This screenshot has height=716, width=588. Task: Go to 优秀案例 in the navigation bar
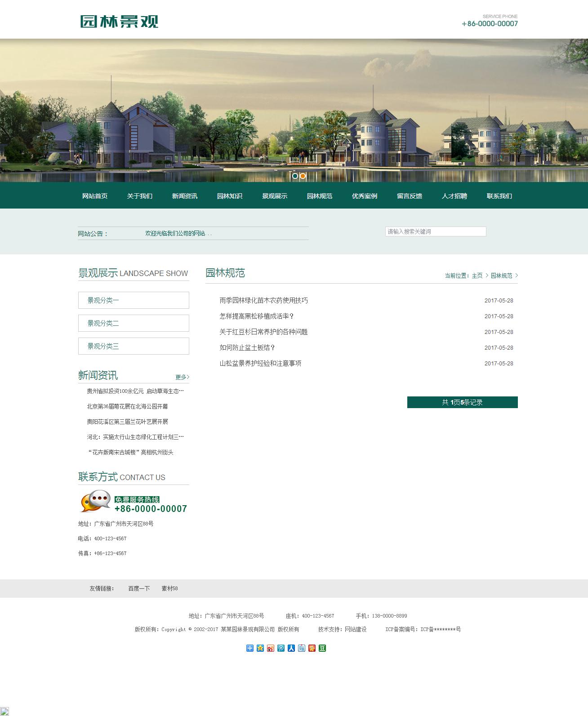[x=364, y=196]
